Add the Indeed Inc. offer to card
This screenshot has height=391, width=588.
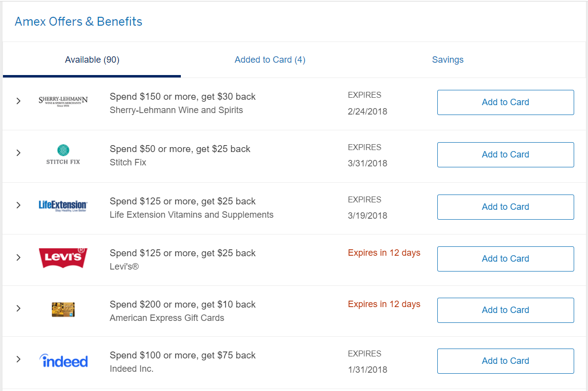pyautogui.click(x=505, y=361)
